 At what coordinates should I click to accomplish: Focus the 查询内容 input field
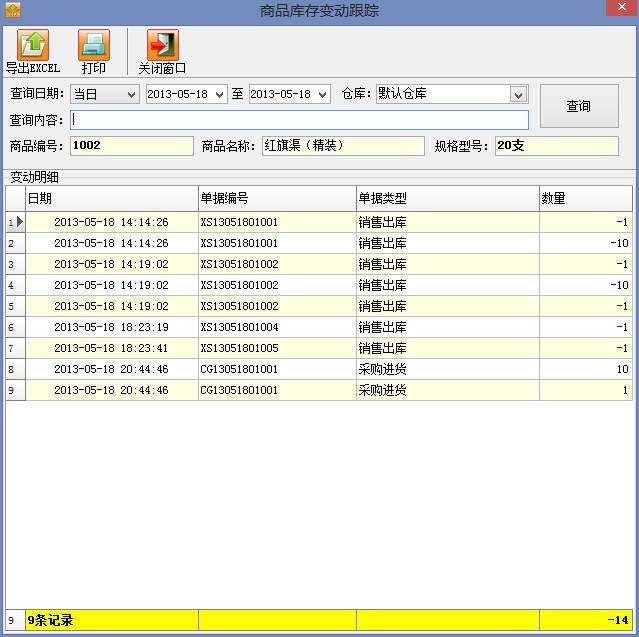300,120
